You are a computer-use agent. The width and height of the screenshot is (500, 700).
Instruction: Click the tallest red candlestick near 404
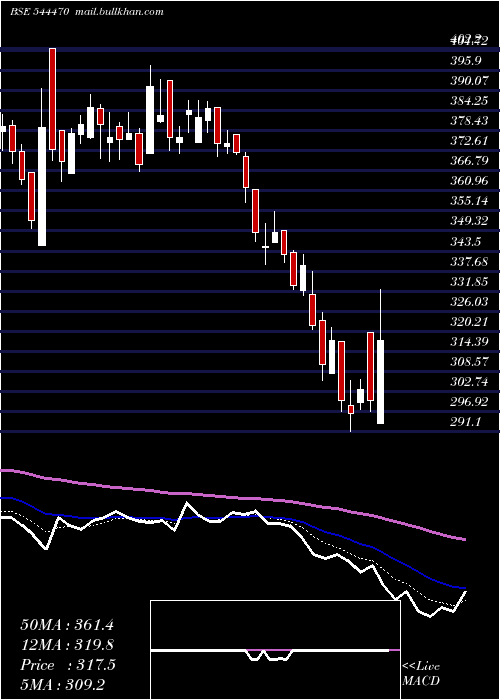pos(53,99)
